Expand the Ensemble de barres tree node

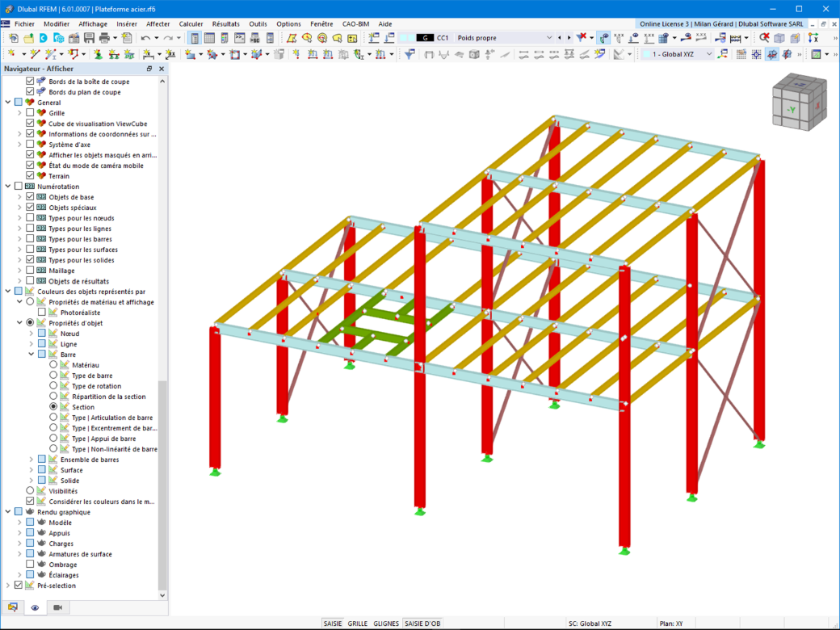click(x=31, y=460)
